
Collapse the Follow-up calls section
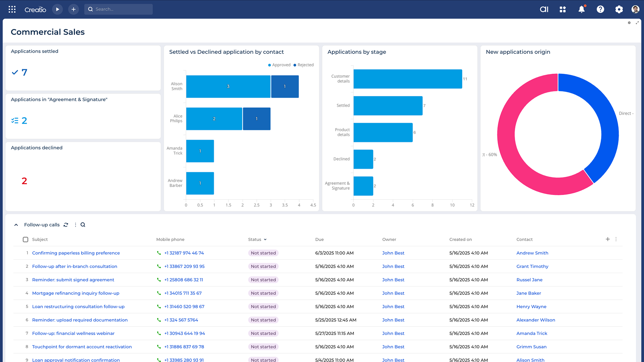pos(16,225)
